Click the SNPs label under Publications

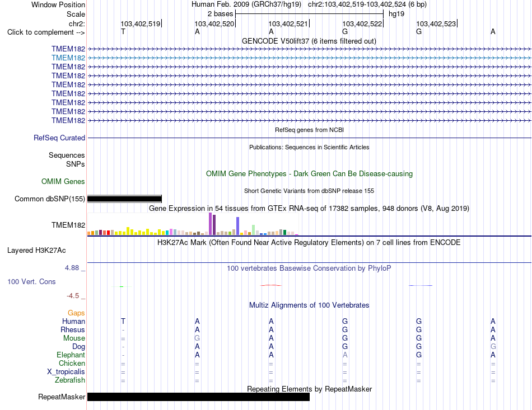click(76, 164)
